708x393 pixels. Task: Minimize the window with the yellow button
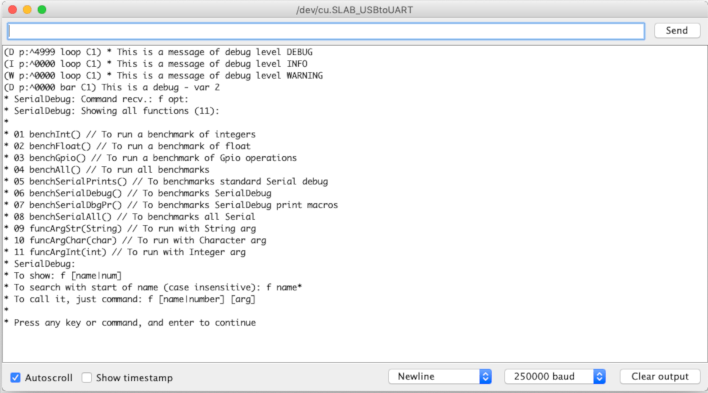[27, 9]
